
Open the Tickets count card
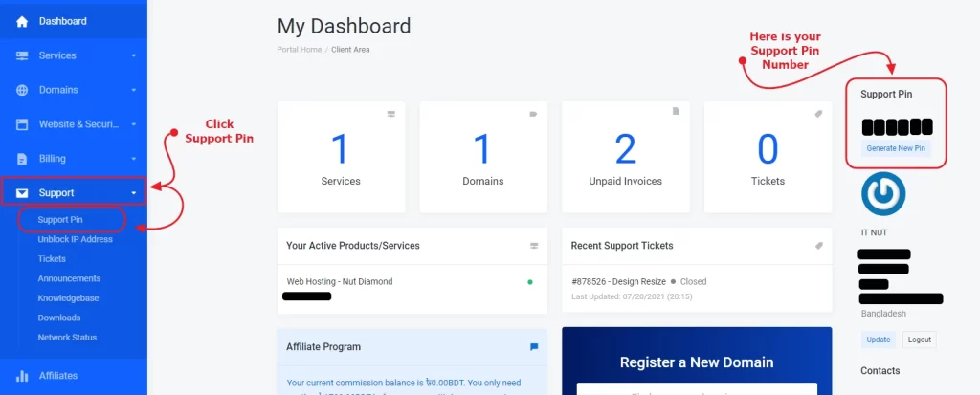click(768, 158)
